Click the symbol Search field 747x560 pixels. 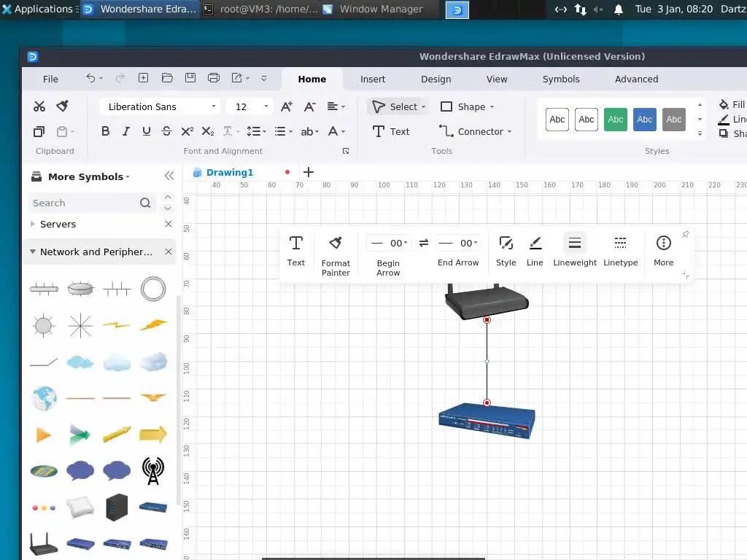[91, 203]
